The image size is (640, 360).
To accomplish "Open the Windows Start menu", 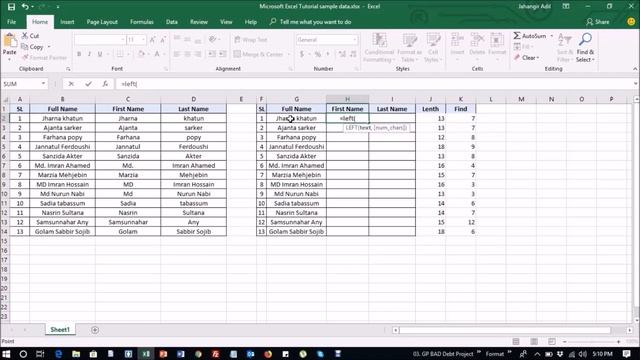I will (6, 354).
